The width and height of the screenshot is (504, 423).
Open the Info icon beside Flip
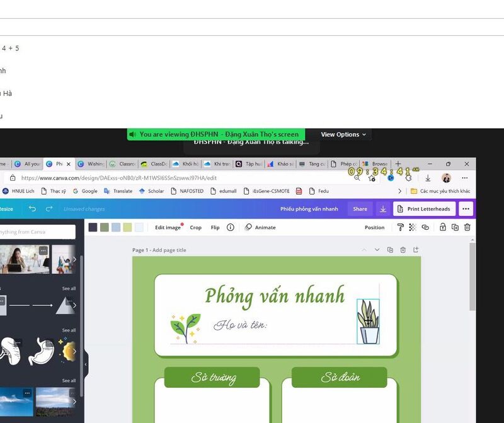pyautogui.click(x=230, y=227)
